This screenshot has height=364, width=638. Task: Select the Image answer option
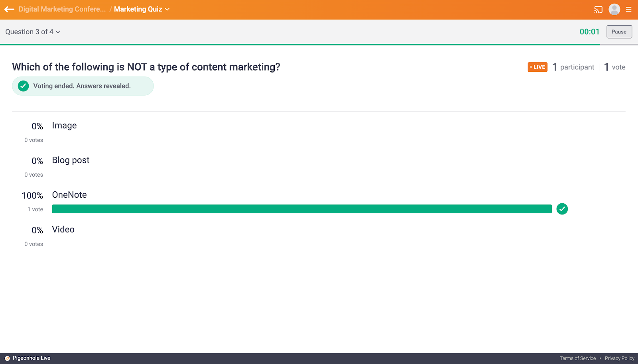(64, 126)
